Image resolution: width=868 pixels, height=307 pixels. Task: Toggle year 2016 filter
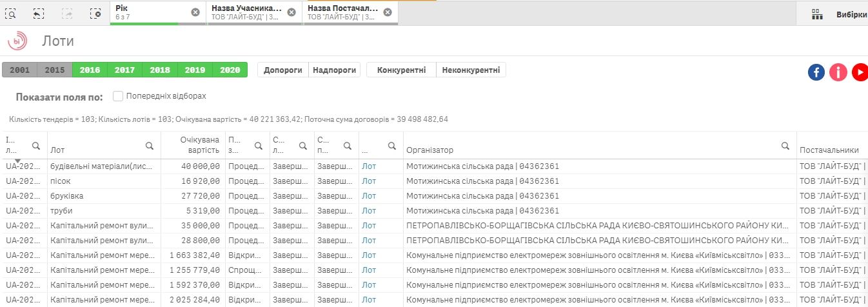(x=90, y=70)
